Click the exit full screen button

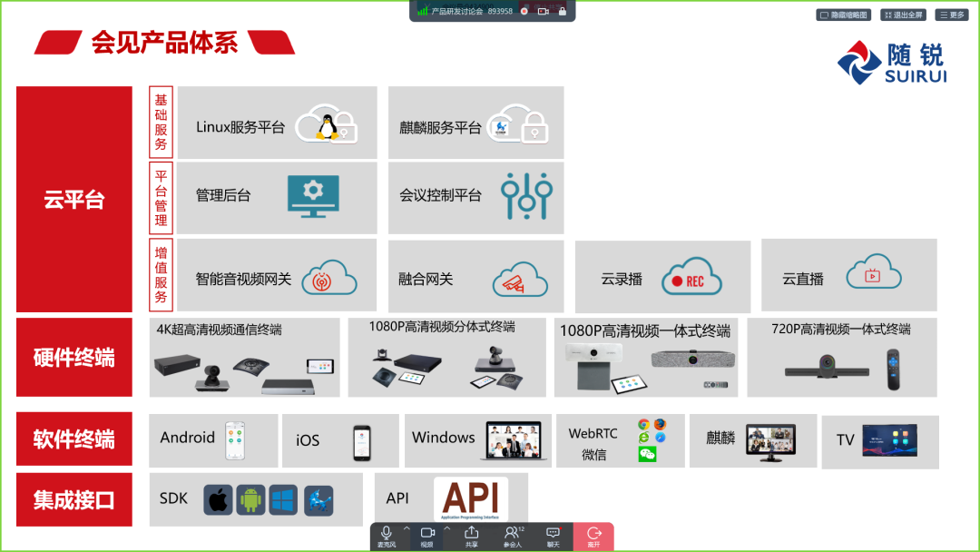click(x=903, y=15)
